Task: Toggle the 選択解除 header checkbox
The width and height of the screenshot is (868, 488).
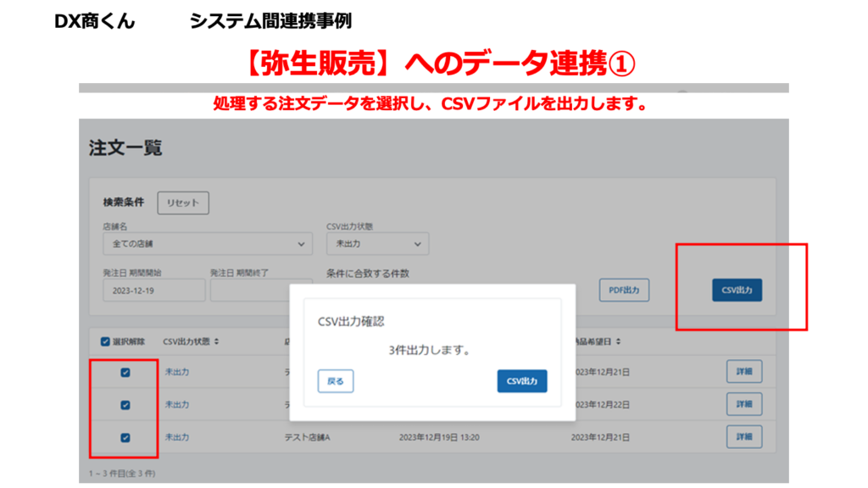Action: 106,341
